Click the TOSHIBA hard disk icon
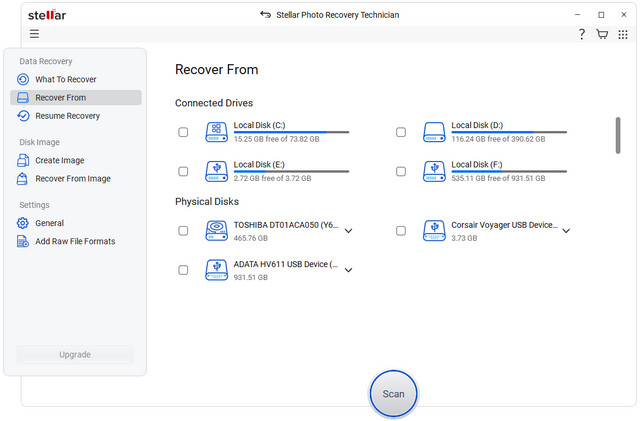640x421 pixels. coord(216,230)
